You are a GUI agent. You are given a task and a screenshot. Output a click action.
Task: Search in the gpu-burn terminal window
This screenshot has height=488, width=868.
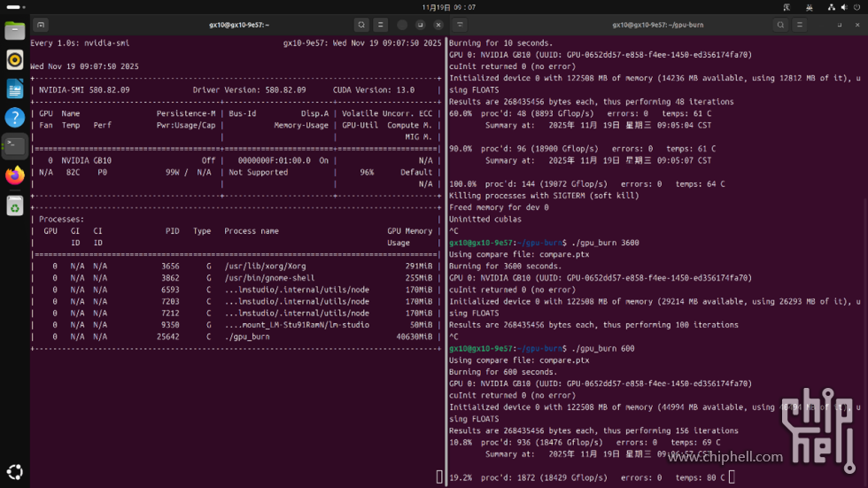pyautogui.click(x=780, y=25)
